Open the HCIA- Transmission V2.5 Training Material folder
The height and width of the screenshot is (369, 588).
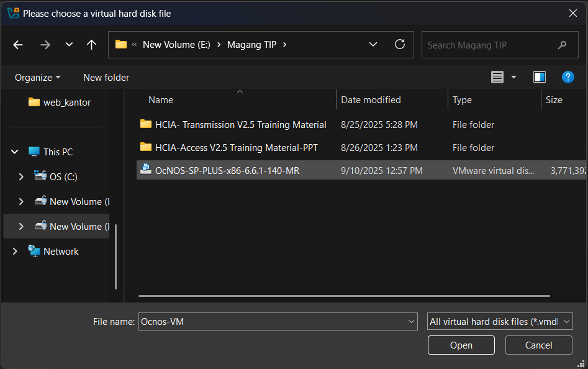point(240,125)
